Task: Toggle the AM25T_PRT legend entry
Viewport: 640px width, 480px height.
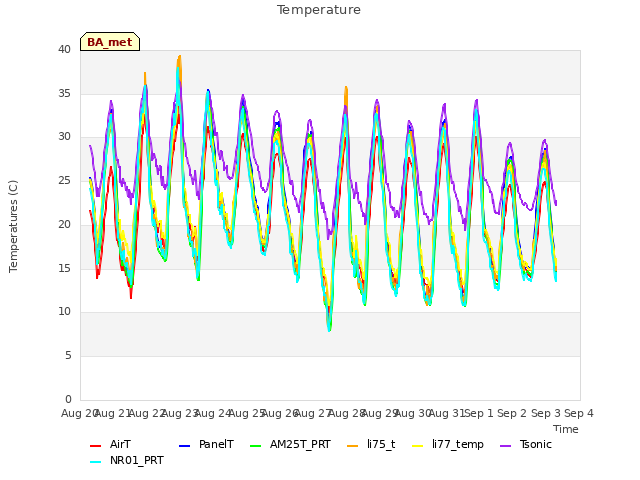Action: (290, 444)
